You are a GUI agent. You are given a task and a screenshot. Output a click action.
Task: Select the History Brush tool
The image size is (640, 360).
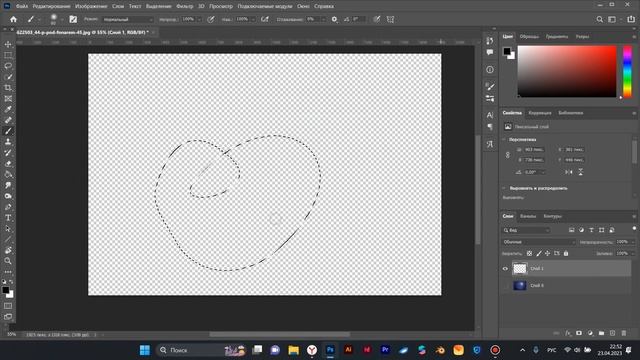click(8, 153)
